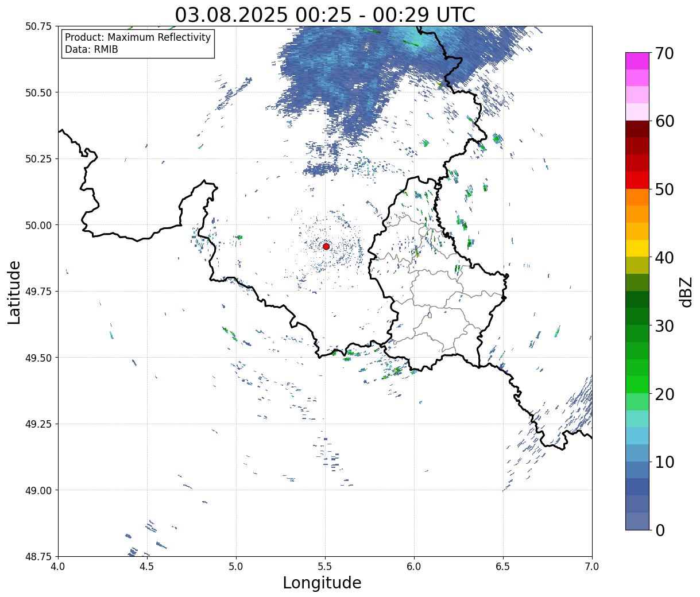Image resolution: width=700 pixels, height=597 pixels.
Task: Click the colorbar tick label 70
Action: pyautogui.click(x=664, y=53)
